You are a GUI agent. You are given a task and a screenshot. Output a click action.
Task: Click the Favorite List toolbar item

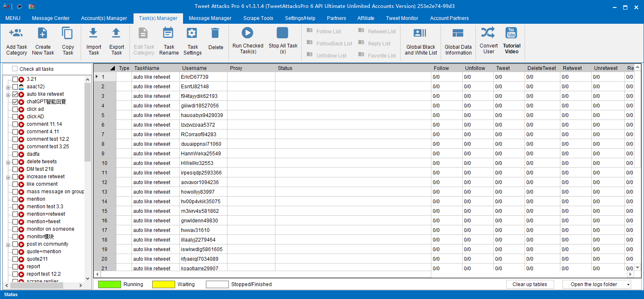point(377,55)
